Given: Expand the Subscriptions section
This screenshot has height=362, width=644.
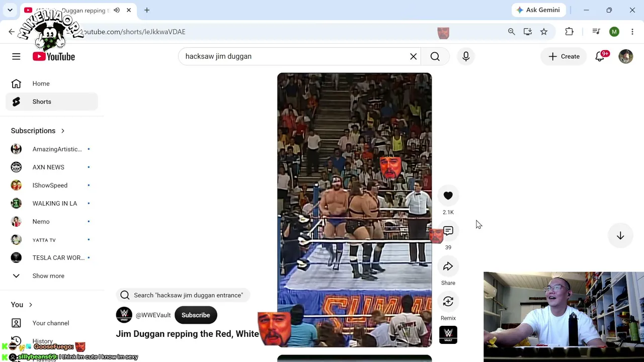Looking at the screenshot, I should pos(38,131).
